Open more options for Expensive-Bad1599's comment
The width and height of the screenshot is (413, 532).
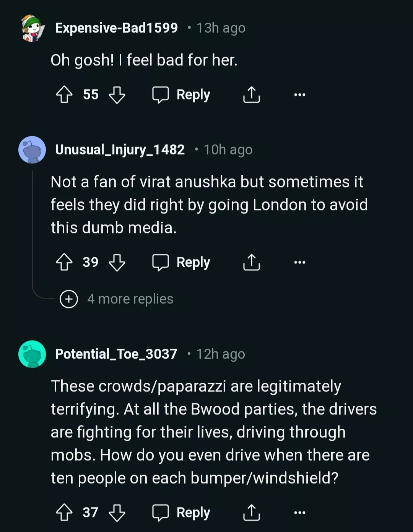point(300,95)
